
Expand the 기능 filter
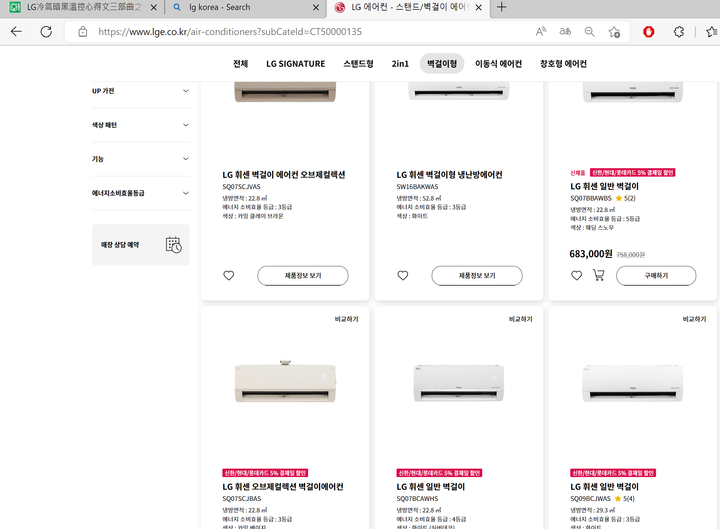(141, 159)
